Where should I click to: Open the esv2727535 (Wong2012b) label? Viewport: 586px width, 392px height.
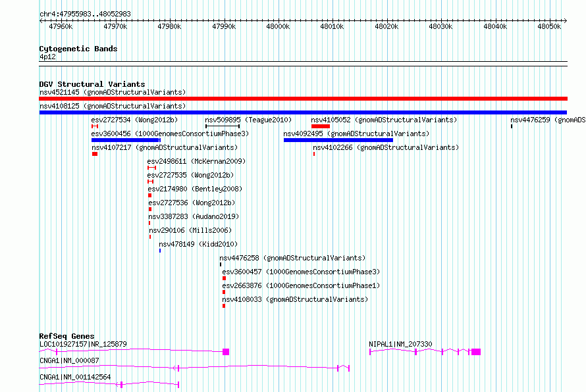tap(190, 175)
